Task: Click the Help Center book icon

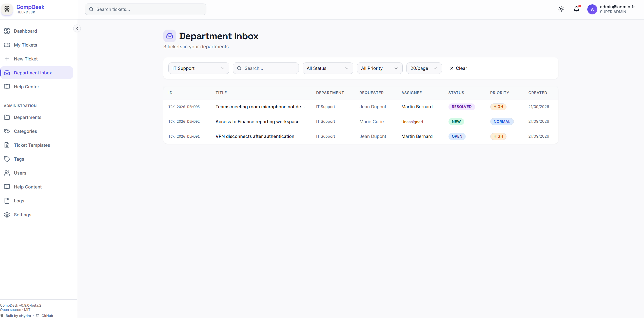Action: pyautogui.click(x=7, y=87)
